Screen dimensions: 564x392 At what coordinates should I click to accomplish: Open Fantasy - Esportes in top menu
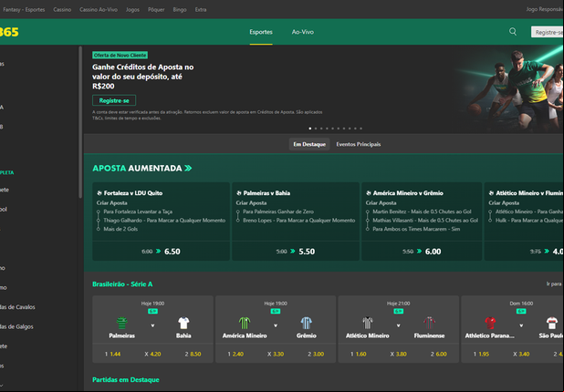24,10
